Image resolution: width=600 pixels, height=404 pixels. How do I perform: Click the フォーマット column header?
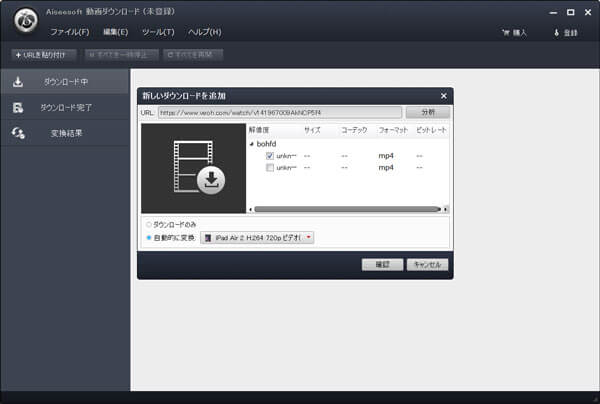pos(393,130)
